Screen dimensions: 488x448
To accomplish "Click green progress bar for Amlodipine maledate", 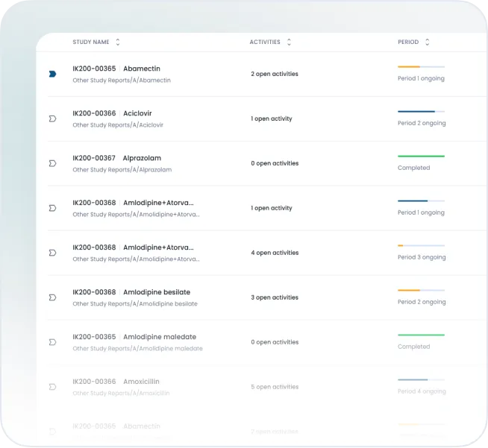I will click(x=421, y=335).
